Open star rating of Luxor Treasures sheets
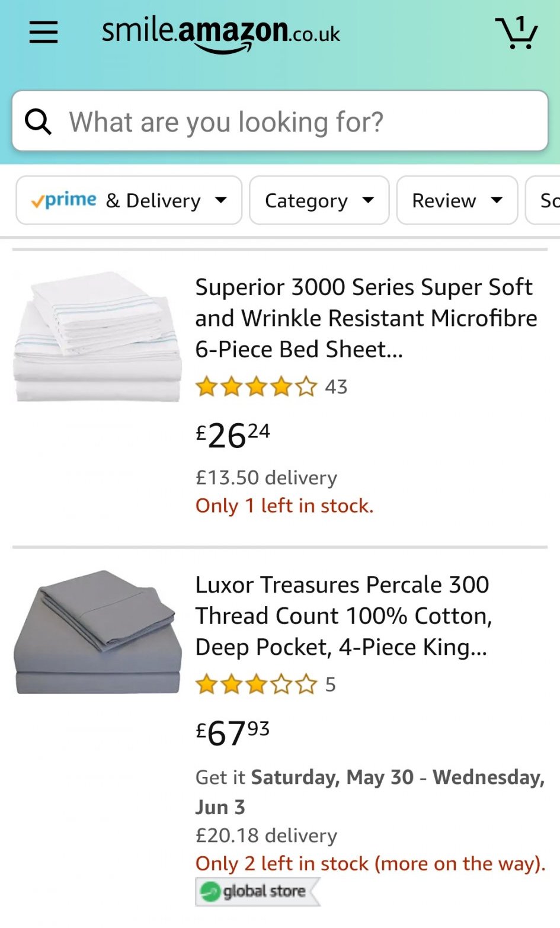 (x=256, y=684)
